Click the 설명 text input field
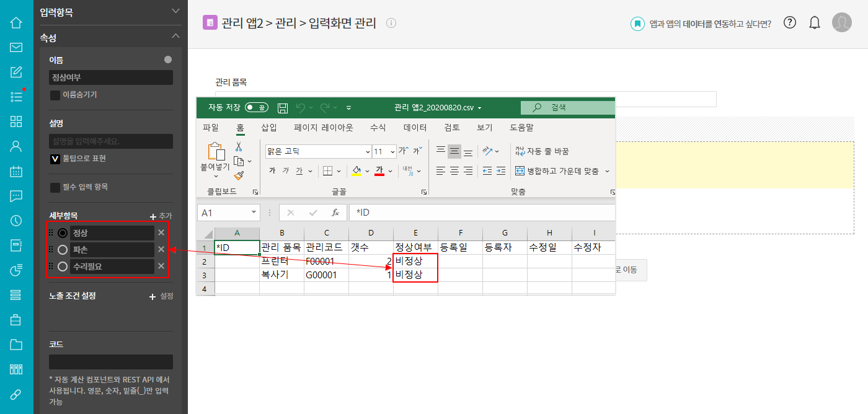 pos(111,141)
